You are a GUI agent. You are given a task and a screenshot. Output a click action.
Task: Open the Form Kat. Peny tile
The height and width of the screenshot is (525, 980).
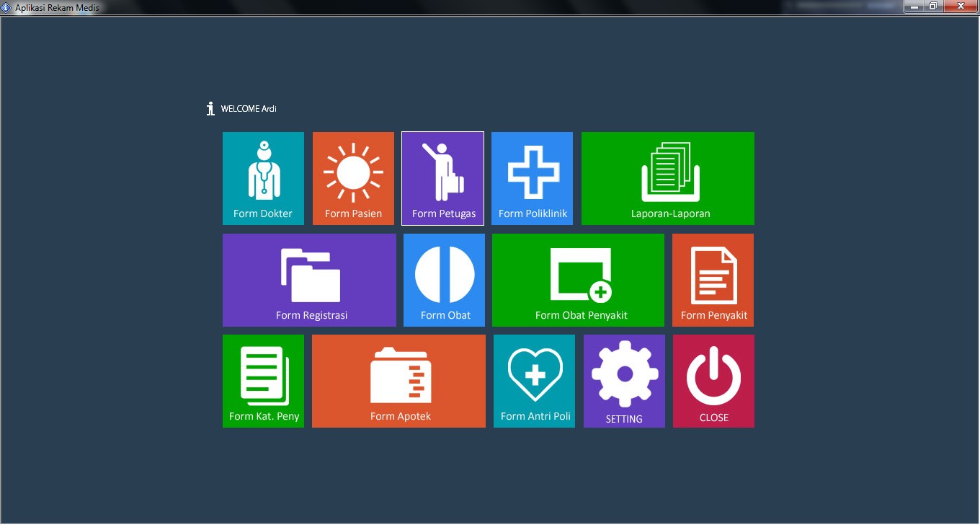(x=263, y=381)
